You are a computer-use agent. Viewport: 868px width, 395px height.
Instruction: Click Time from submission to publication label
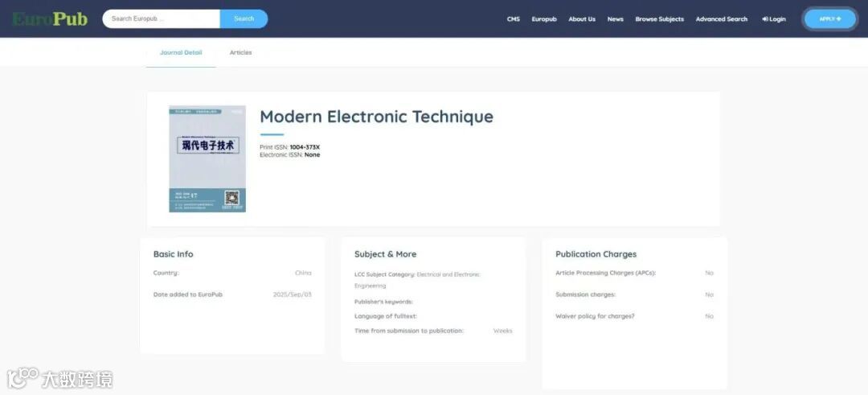coord(409,331)
